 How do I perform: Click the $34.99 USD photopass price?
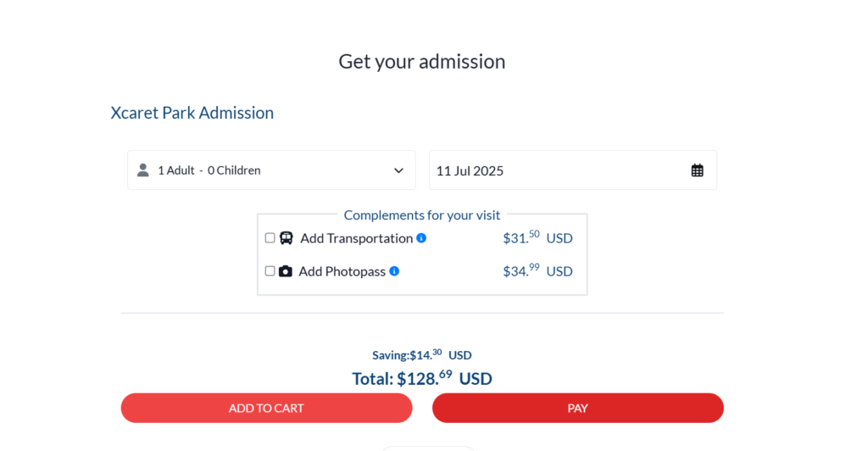[x=537, y=270]
